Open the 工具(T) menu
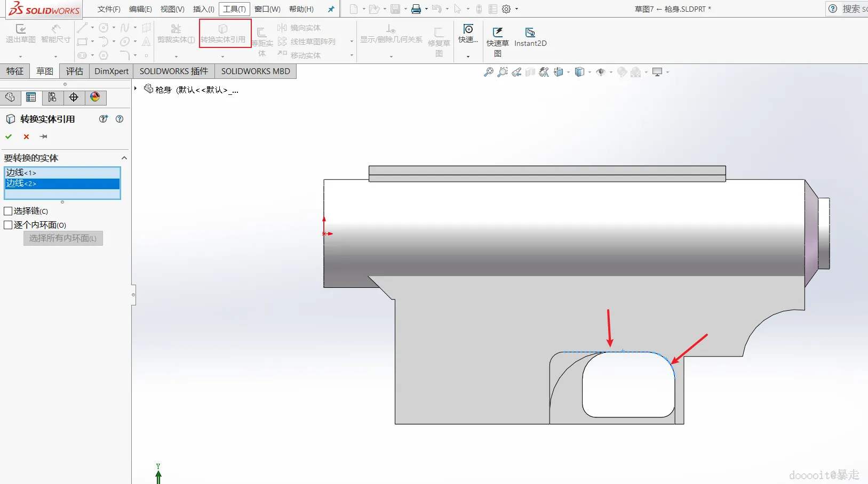Image resolution: width=868 pixels, height=484 pixels. [x=234, y=9]
